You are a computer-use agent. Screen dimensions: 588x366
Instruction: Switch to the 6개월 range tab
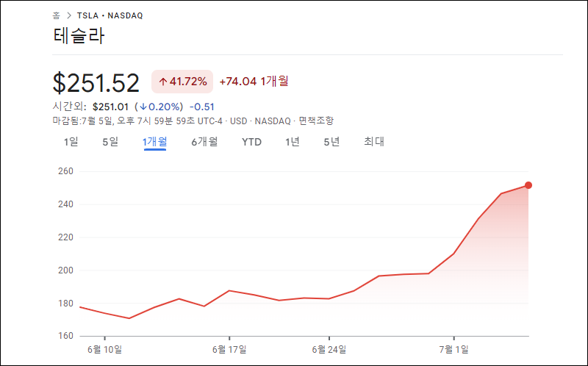[x=204, y=142]
